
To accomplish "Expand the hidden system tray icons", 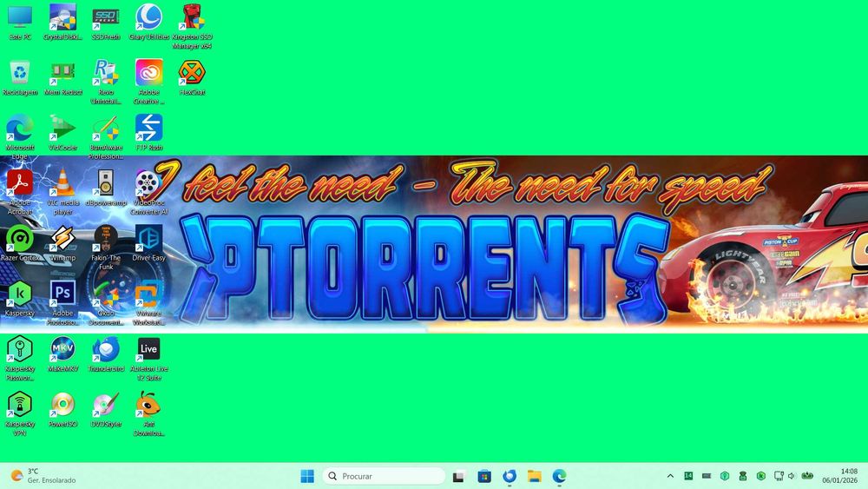I will click(x=670, y=476).
